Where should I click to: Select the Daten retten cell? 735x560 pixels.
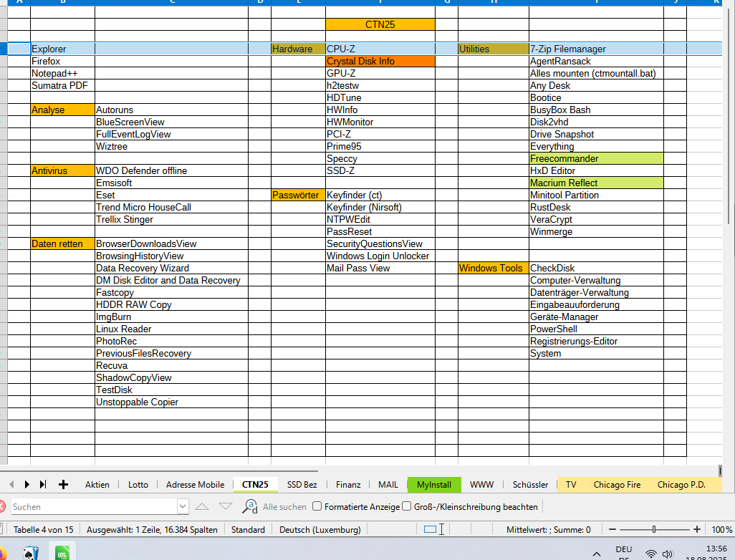point(62,243)
